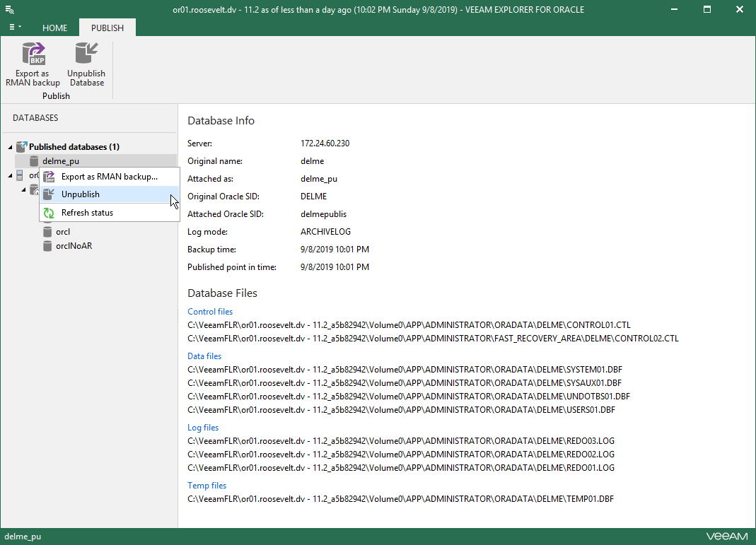Switch to the HOME ribbon tab
Screen dimensions: 756x545
coord(55,28)
